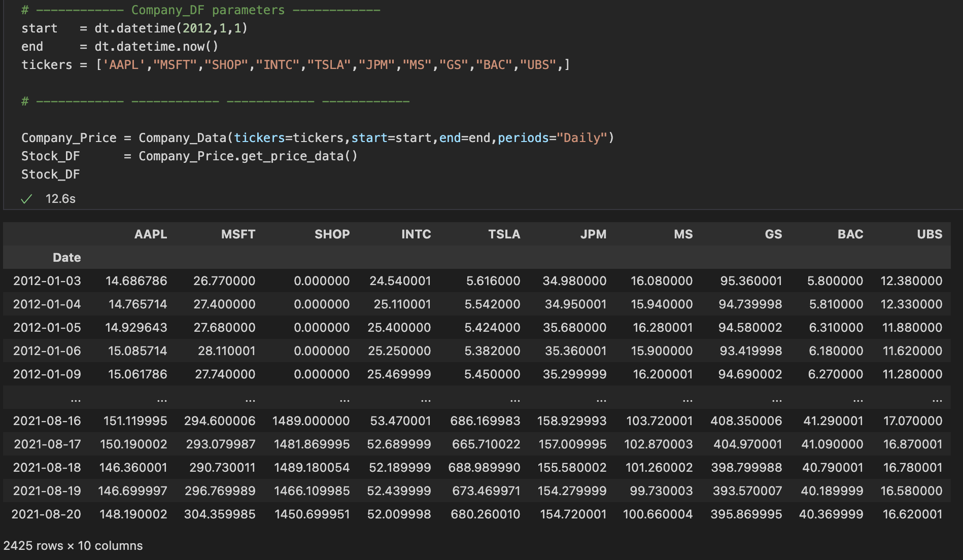Click the INTC column header

point(416,234)
